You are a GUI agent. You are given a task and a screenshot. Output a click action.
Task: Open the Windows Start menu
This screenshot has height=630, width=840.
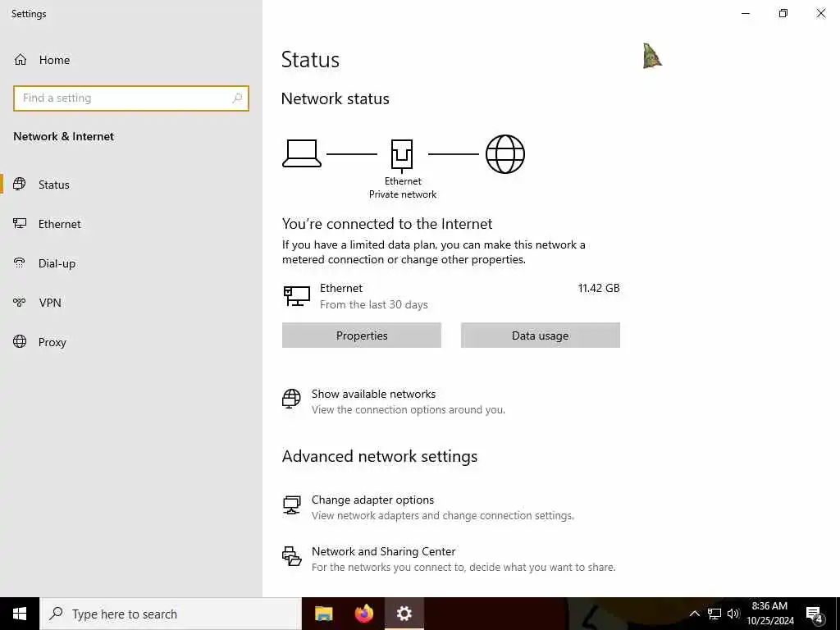(20, 614)
